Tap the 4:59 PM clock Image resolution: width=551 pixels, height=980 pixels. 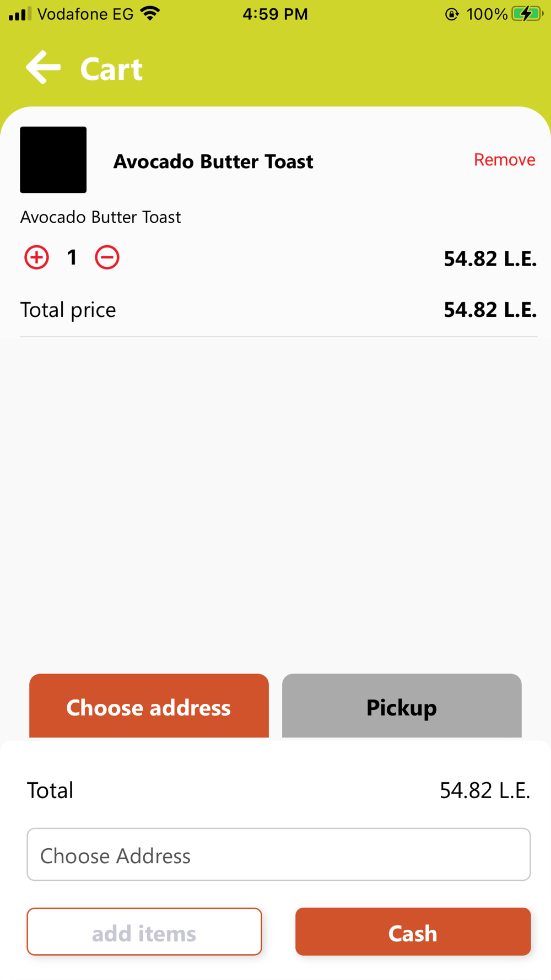pyautogui.click(x=275, y=14)
